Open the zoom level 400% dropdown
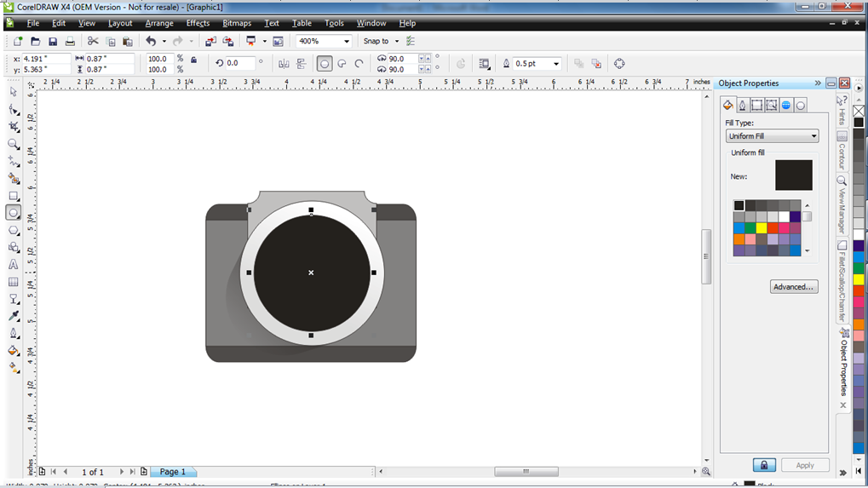 point(347,41)
